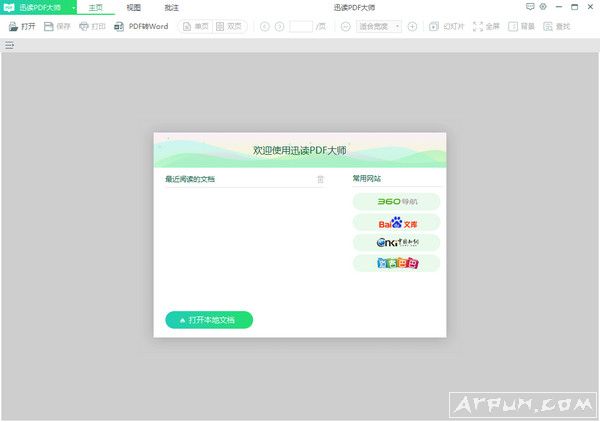This screenshot has width=600, height=422.
Task: Go to previous page arrow
Action: [265, 26]
